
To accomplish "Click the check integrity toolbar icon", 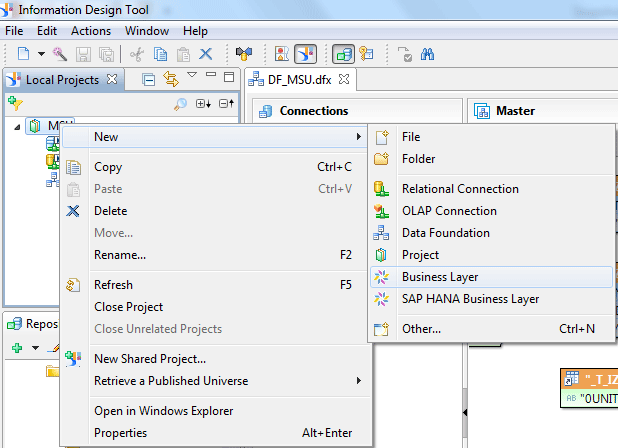I will coord(405,54).
